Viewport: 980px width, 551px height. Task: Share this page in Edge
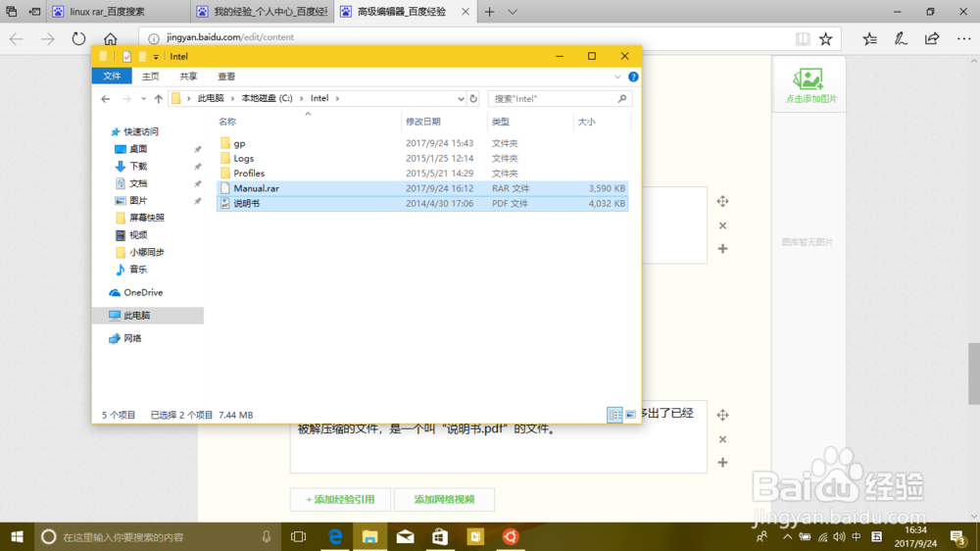coord(932,39)
